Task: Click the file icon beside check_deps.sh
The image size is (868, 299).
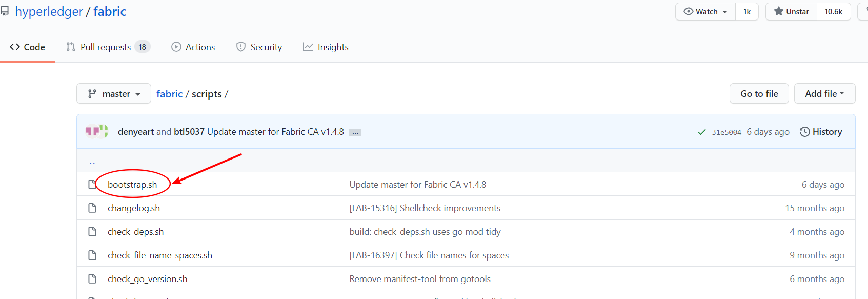Action: click(x=92, y=231)
